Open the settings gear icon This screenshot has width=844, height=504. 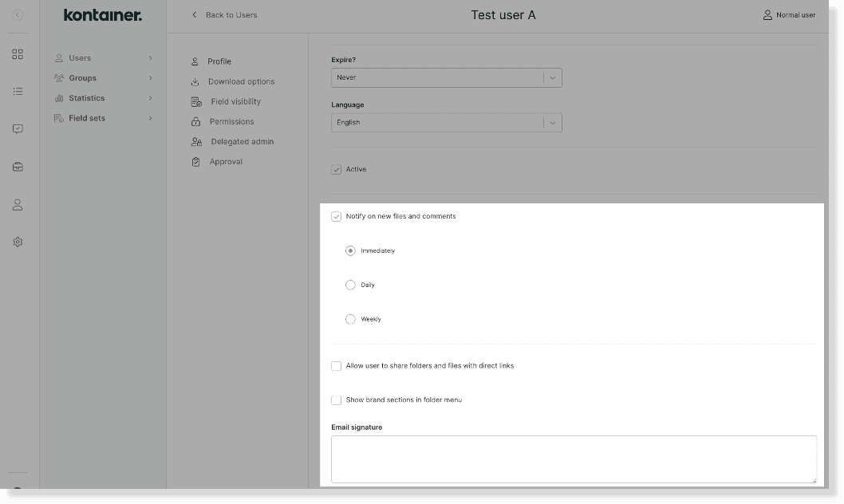pos(18,241)
